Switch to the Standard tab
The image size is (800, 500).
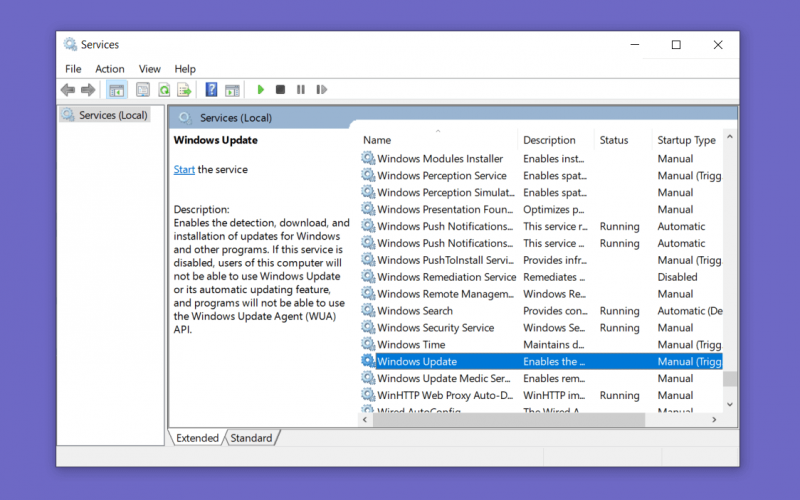pos(251,438)
